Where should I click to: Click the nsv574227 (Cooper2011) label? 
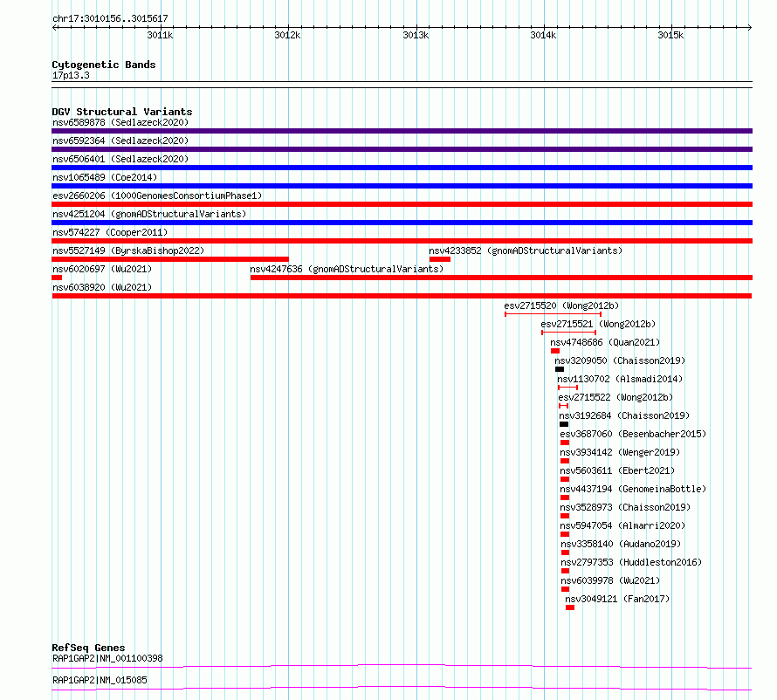(x=110, y=232)
